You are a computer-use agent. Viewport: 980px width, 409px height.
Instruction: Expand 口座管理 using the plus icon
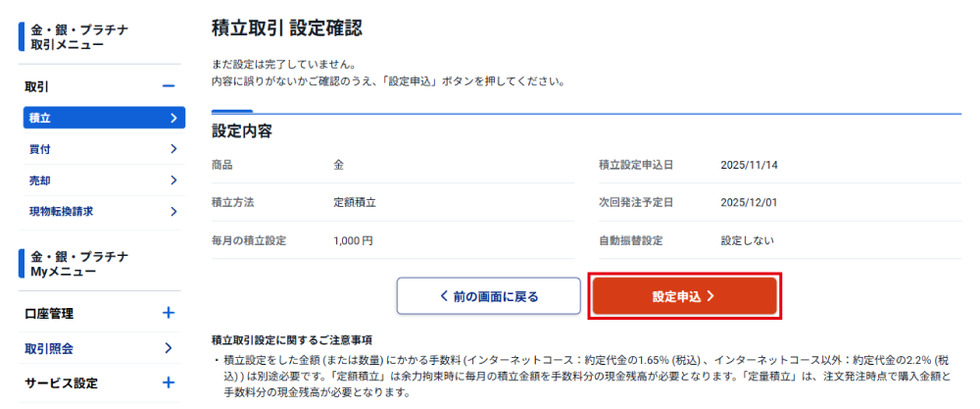(x=169, y=314)
